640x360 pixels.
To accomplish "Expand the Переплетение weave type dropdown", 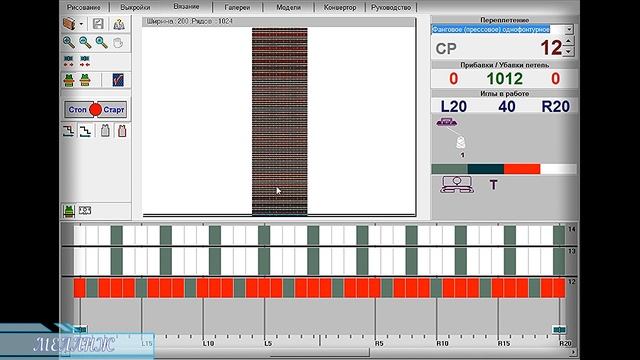I will [x=569, y=29].
